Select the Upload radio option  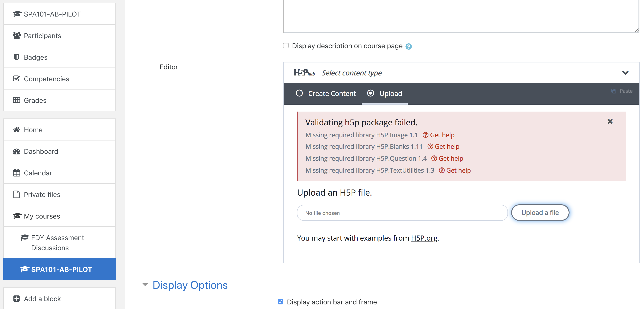point(370,93)
